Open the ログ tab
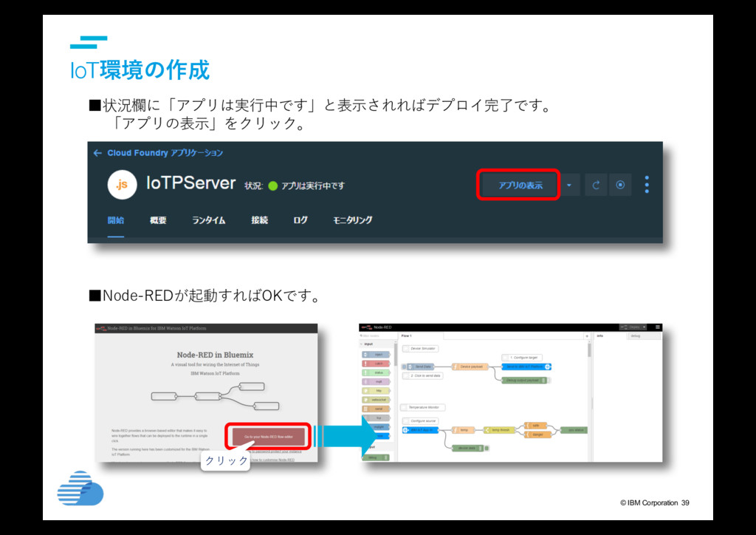Screen dimensions: 756x535 tap(300, 220)
